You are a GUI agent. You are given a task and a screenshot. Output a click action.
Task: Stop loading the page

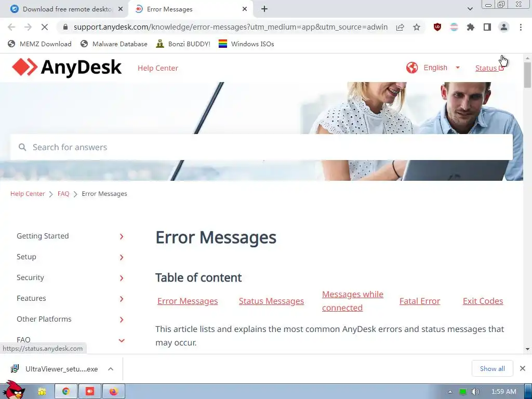coord(45,27)
